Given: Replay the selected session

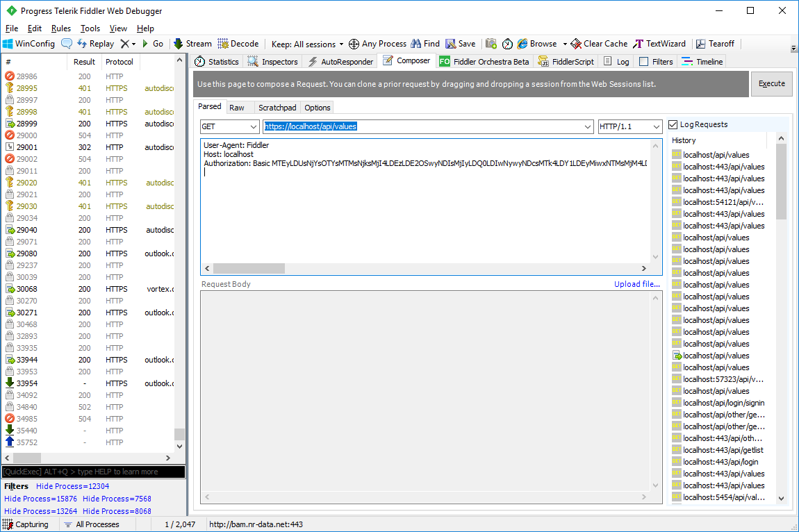Looking at the screenshot, I should click(x=96, y=44).
